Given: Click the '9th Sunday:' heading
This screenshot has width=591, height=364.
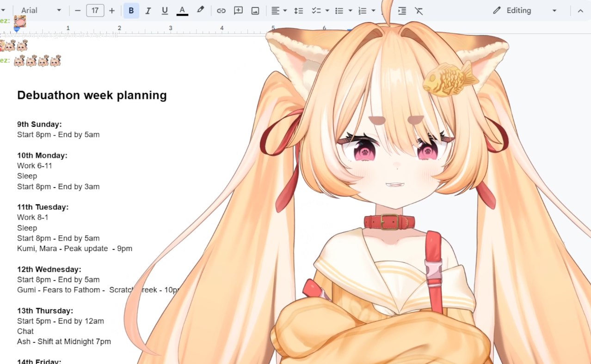Looking at the screenshot, I should tap(39, 124).
